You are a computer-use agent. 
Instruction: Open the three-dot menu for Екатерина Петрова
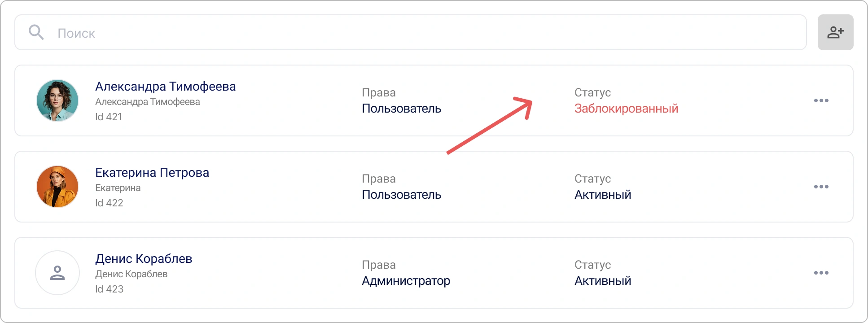tap(821, 187)
